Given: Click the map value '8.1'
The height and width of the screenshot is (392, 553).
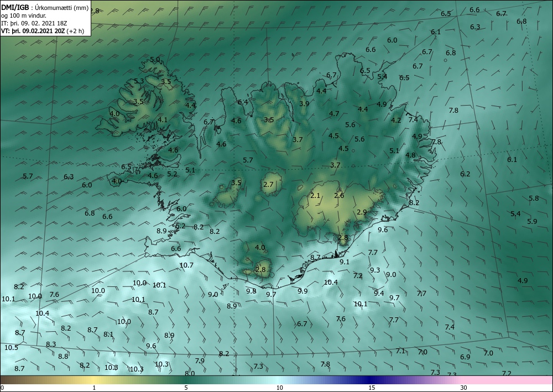Looking at the screenshot, I should 108,334.
